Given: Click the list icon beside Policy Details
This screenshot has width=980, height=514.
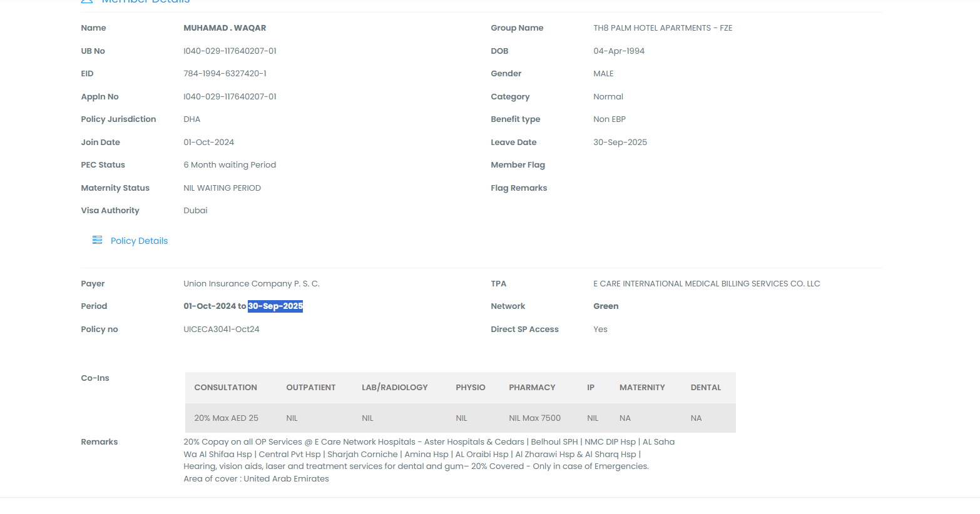Looking at the screenshot, I should click(x=97, y=240).
